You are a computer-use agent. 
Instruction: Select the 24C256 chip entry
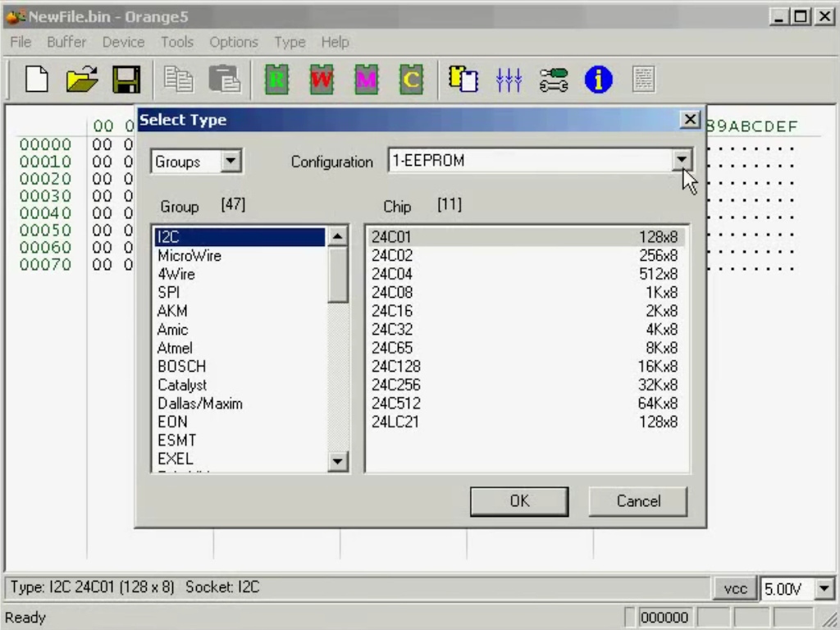coord(525,385)
